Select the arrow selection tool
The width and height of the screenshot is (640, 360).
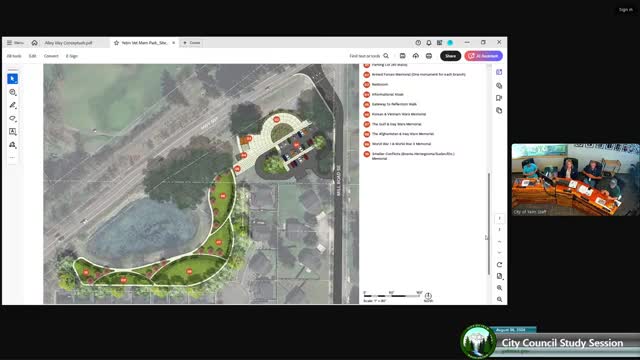(12, 79)
